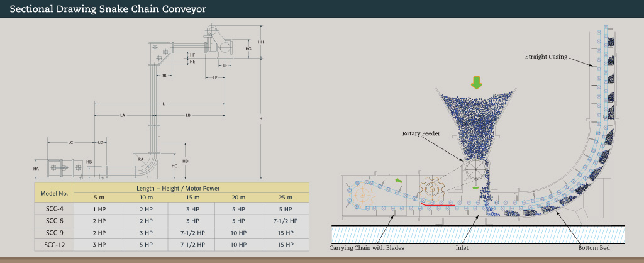Image resolution: width=644 pixels, height=263 pixels.
Task: Click the 'RB' dimension label
Action: tap(164, 76)
